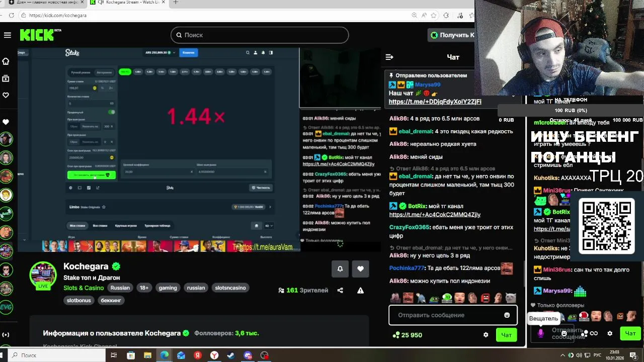Open BotRix Telegram channel link
The height and width of the screenshot is (362, 644).
click(435, 215)
